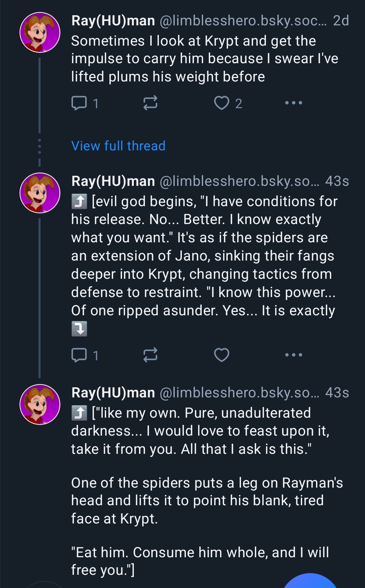Viewport: 365px width, 588px height.
Task: Open Ray(HU)man profile name on first post
Action: click(113, 21)
